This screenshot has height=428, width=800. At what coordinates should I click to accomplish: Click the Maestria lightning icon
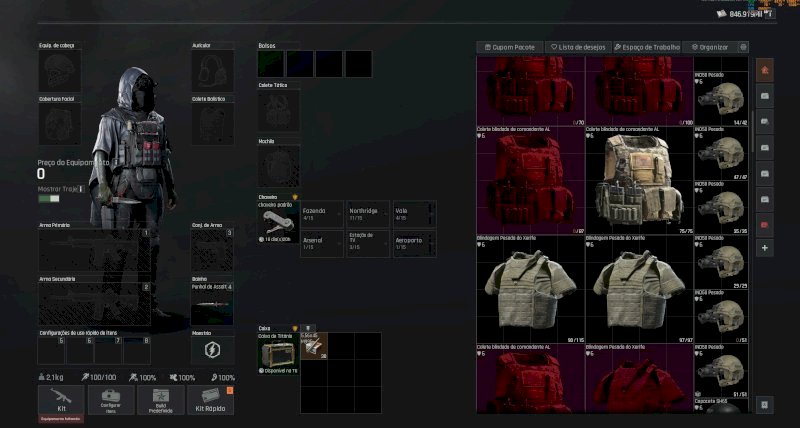click(213, 350)
